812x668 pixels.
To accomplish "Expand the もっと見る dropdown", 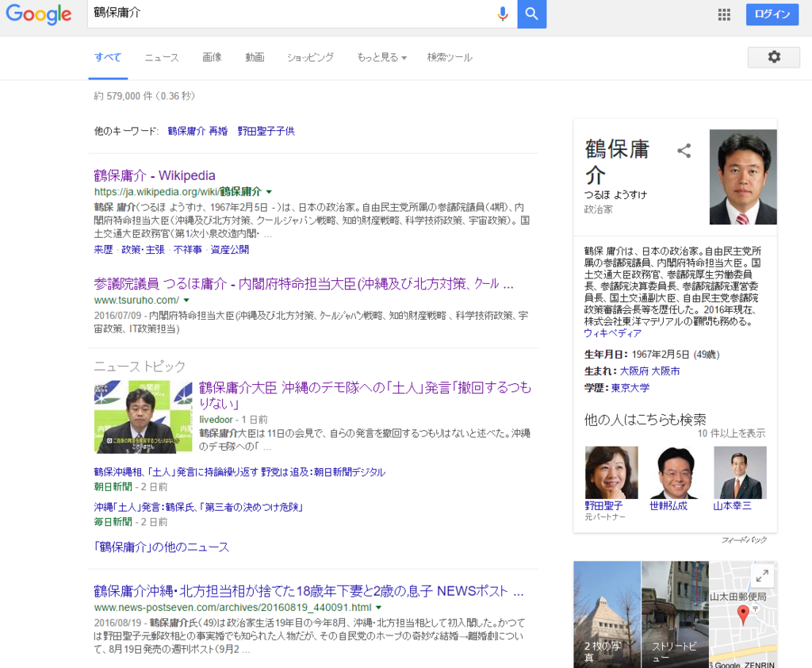I will coord(381,58).
